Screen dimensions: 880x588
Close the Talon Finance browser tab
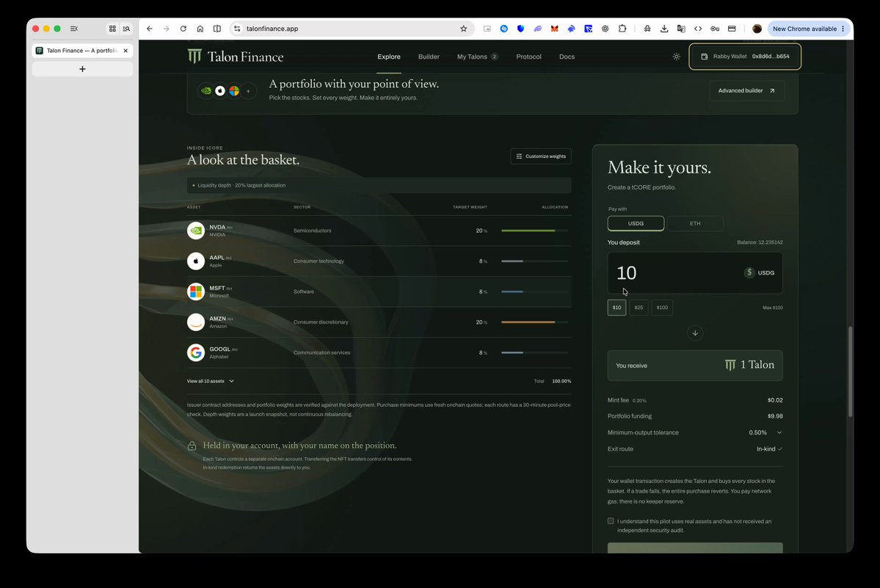pos(126,51)
